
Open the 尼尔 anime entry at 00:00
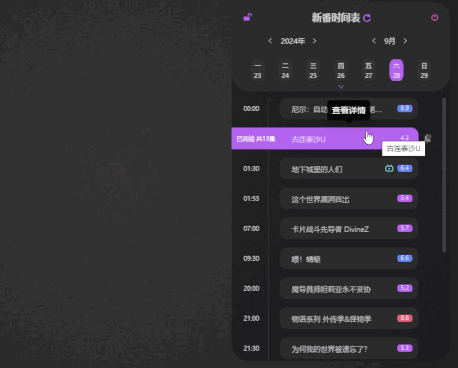[349, 109]
